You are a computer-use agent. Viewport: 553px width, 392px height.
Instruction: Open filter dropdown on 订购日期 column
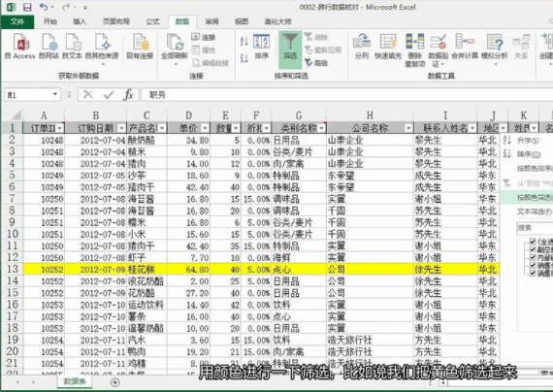121,128
